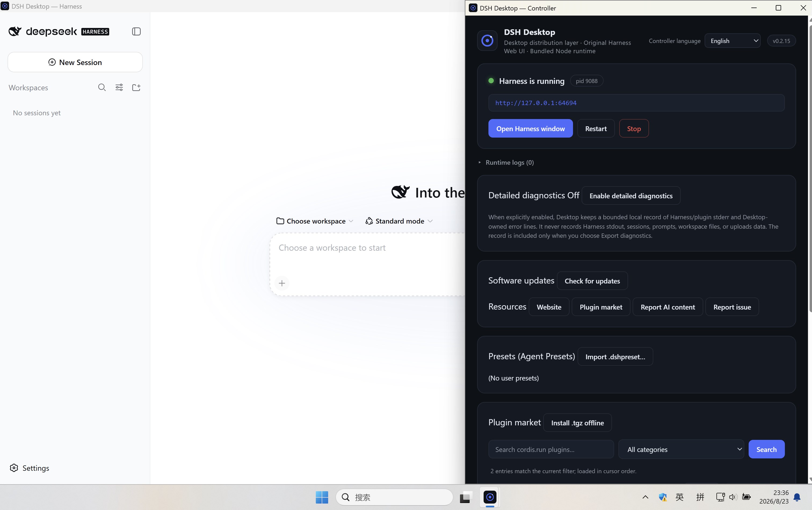Click the plus attach icon in prompt box
This screenshot has width=812, height=510.
[282, 283]
